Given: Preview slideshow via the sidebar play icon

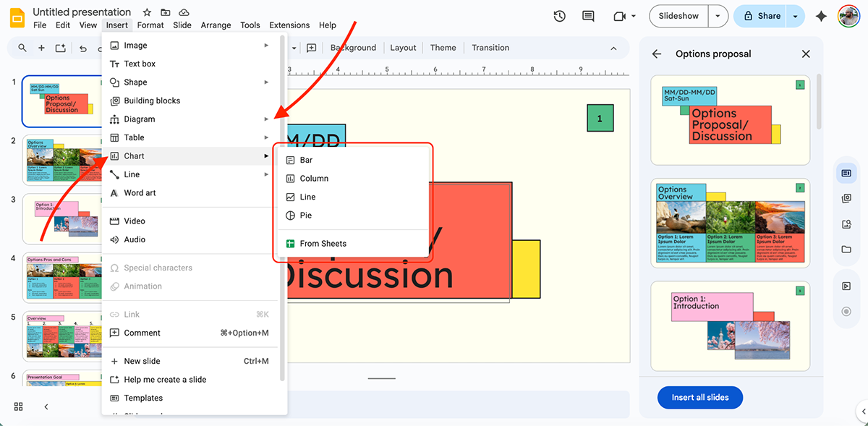Looking at the screenshot, I should [847, 285].
